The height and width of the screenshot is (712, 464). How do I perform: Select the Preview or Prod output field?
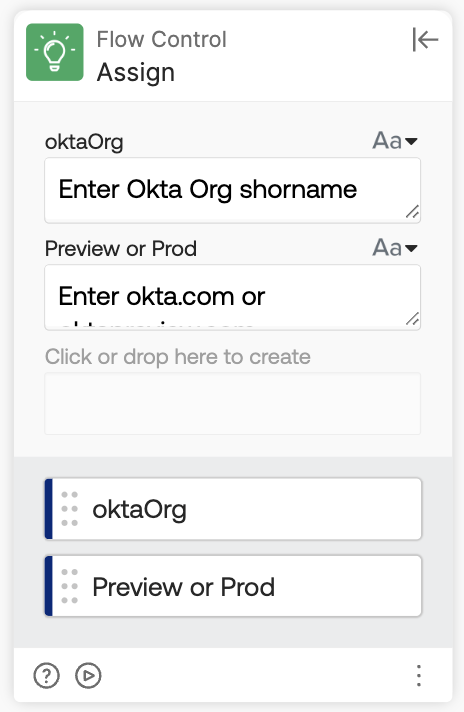click(233, 586)
